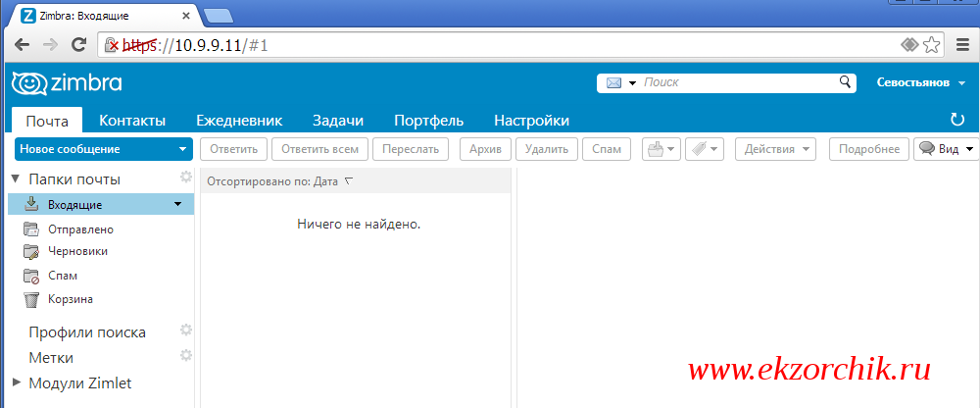980x408 pixels.
Task: Toggle the sort direction arrow next to Дата
Action: [x=349, y=181]
